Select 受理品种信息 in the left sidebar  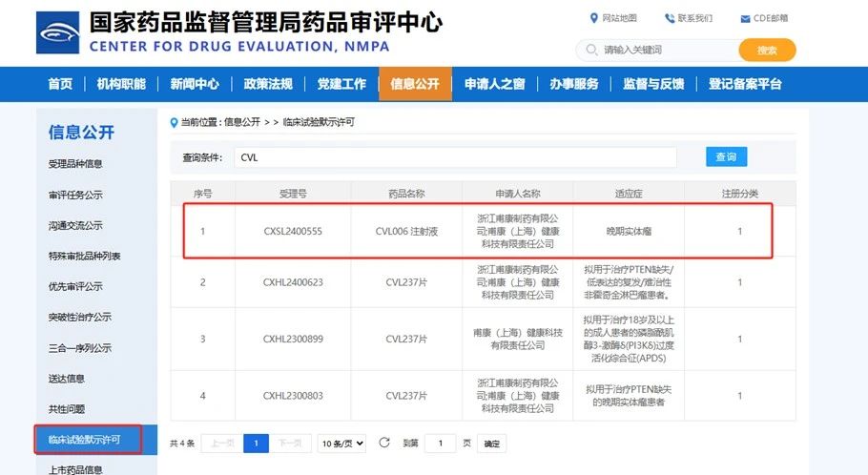75,164
